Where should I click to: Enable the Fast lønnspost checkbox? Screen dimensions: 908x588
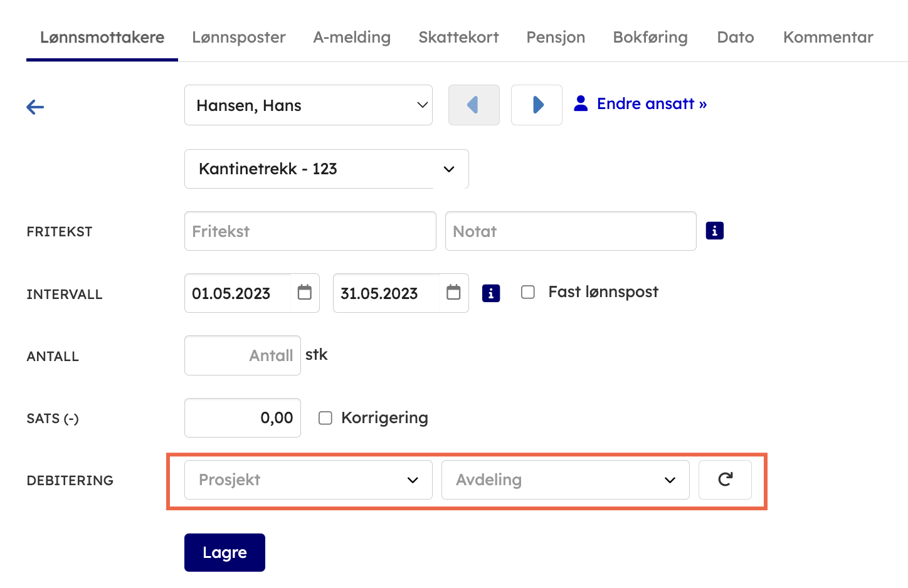coord(528,292)
